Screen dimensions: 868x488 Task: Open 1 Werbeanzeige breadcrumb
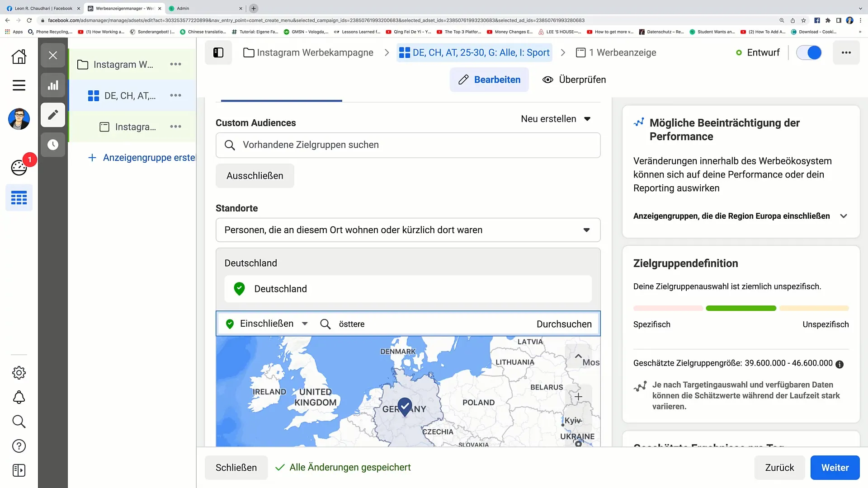tap(616, 52)
